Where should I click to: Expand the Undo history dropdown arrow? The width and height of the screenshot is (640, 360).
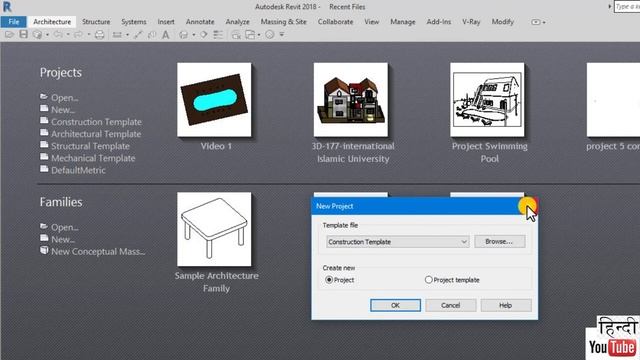(68, 35)
